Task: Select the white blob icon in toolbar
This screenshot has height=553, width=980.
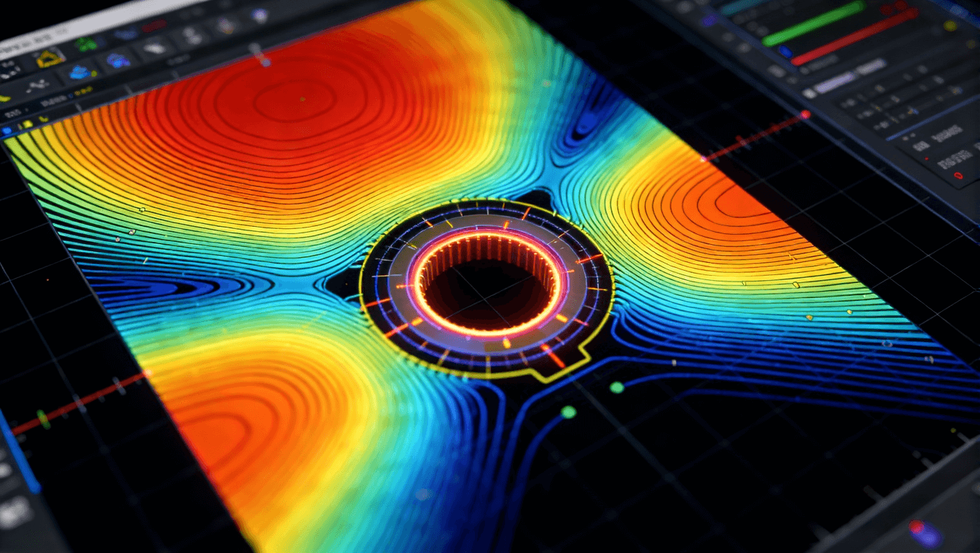Action: [x=156, y=48]
